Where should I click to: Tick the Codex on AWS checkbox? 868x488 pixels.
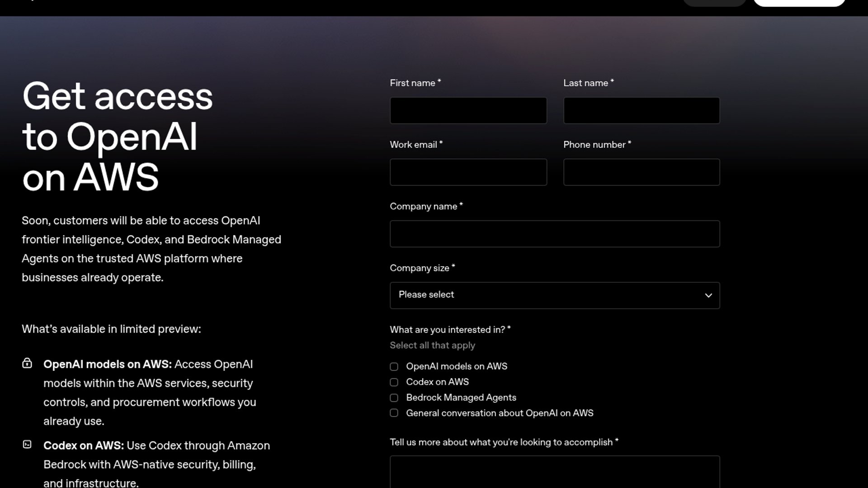tap(394, 382)
